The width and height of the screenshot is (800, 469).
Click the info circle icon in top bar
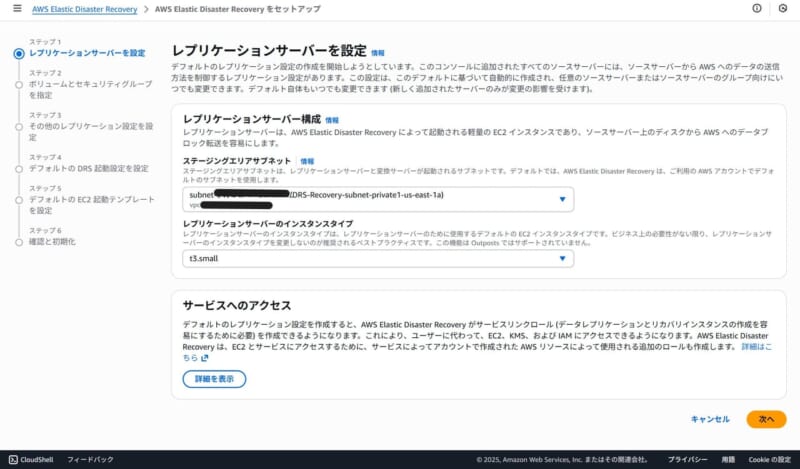pos(756,9)
